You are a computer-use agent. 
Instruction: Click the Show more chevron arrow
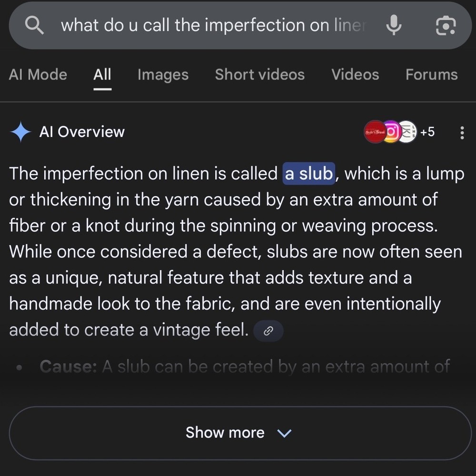[x=285, y=433]
